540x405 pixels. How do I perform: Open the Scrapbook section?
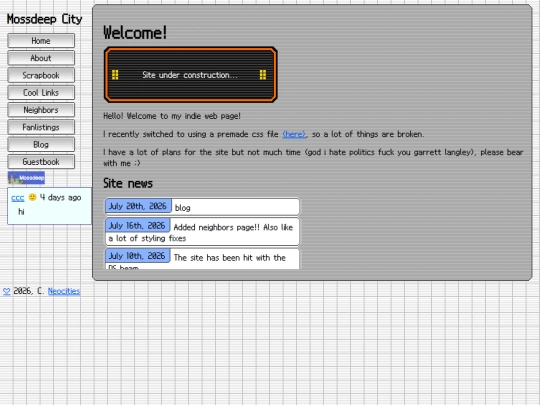point(41,75)
